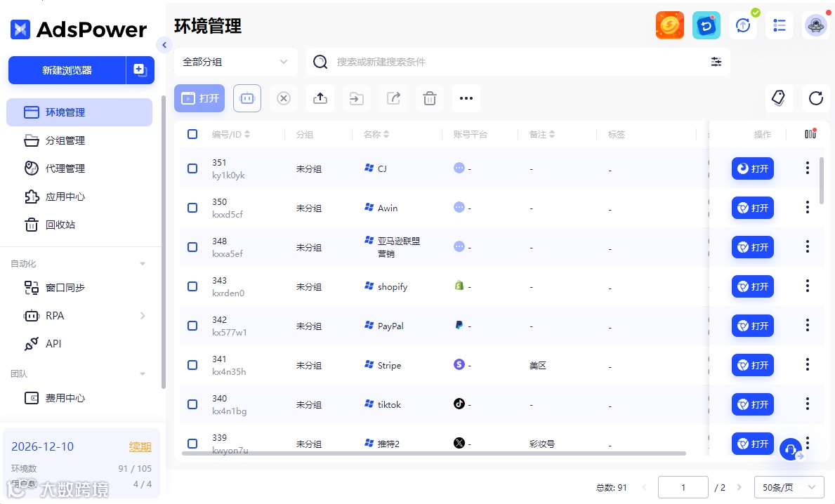Image resolution: width=835 pixels, height=504 pixels.
Task: Open the 全部分组 group dropdown
Action: click(235, 62)
